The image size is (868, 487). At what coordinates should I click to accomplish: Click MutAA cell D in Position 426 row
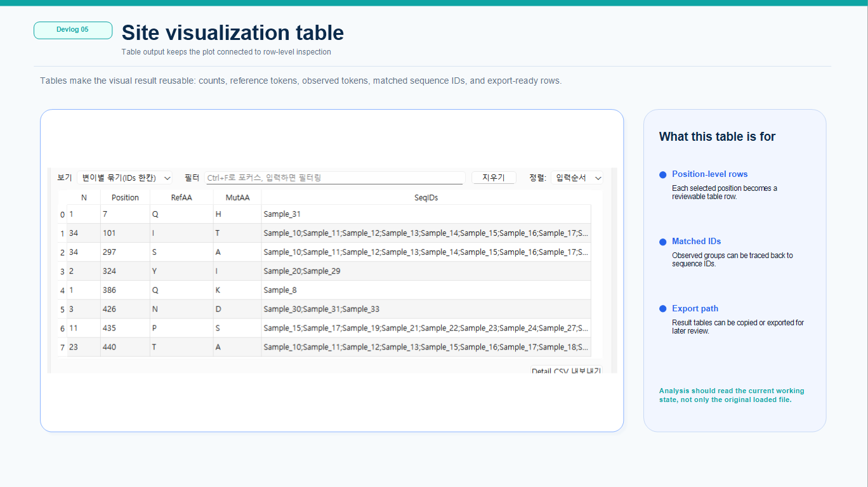tap(237, 309)
